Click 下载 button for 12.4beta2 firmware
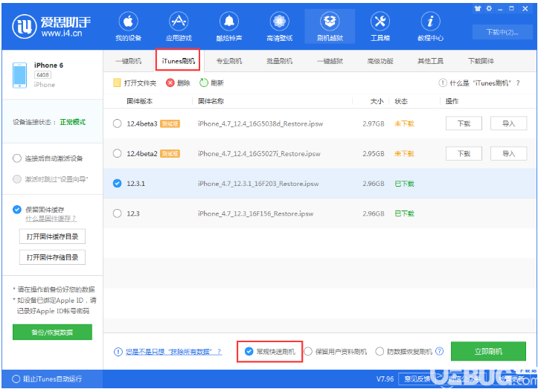This screenshot has width=541, height=392. click(x=464, y=153)
